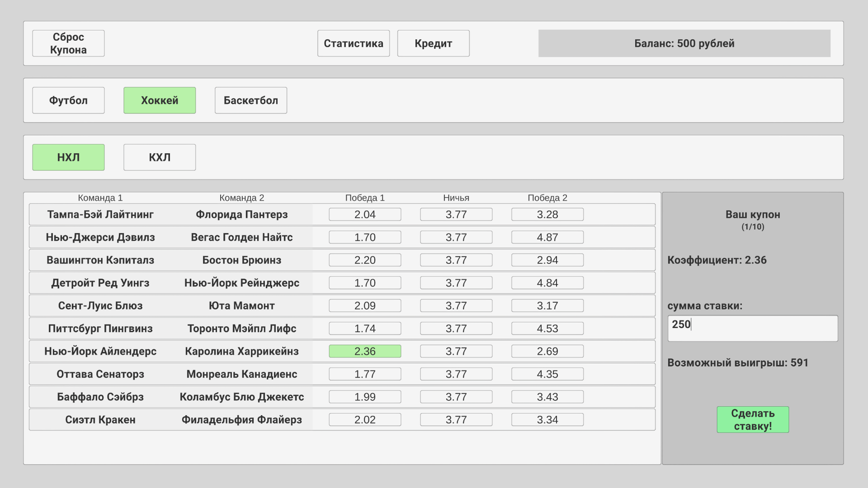
Task: Select draw 3.77 in Баффало vs Коламбус row
Action: 456,397
